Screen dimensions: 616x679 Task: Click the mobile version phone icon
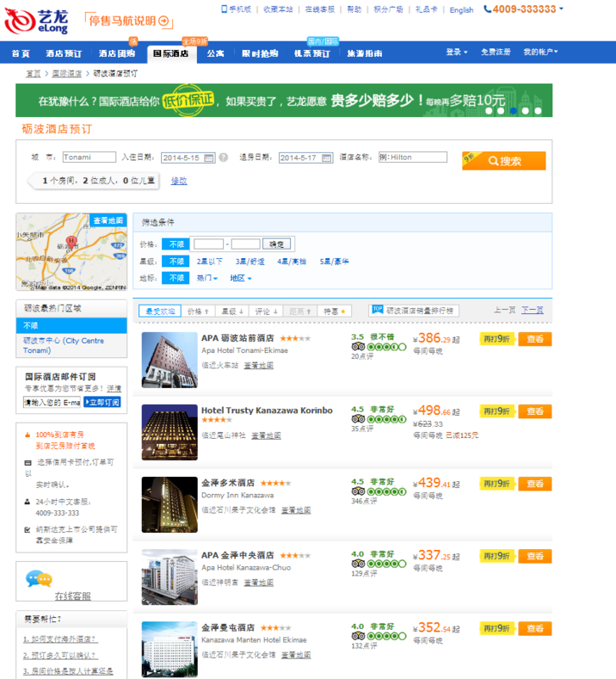(x=224, y=9)
